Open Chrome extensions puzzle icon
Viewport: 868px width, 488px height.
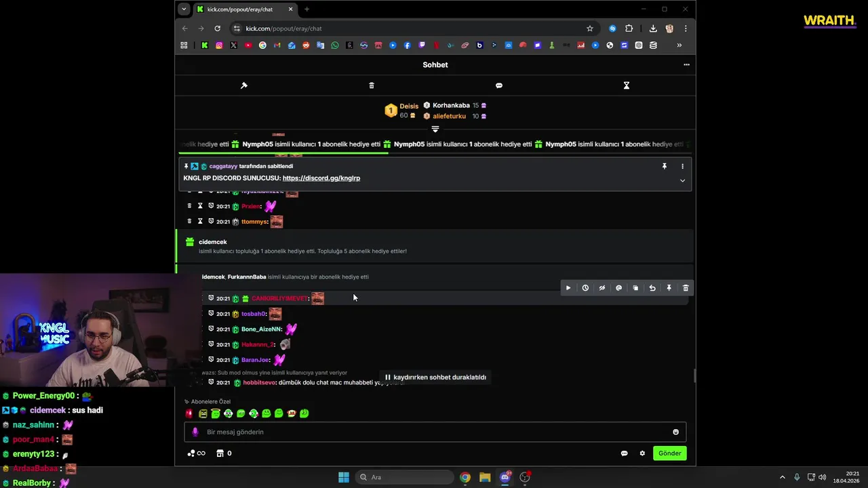pyautogui.click(x=629, y=28)
